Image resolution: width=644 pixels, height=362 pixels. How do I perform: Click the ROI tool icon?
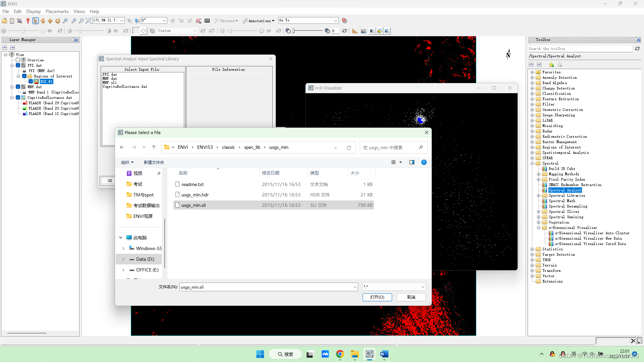(x=199, y=21)
